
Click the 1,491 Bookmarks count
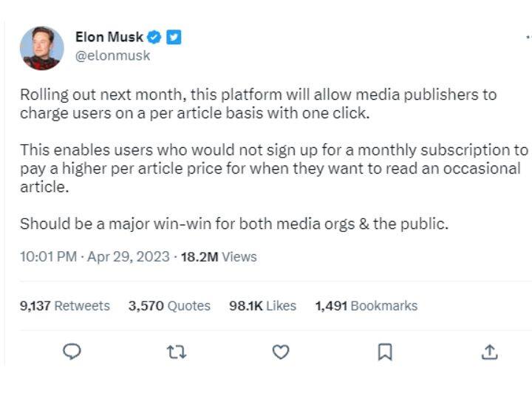[x=366, y=306]
